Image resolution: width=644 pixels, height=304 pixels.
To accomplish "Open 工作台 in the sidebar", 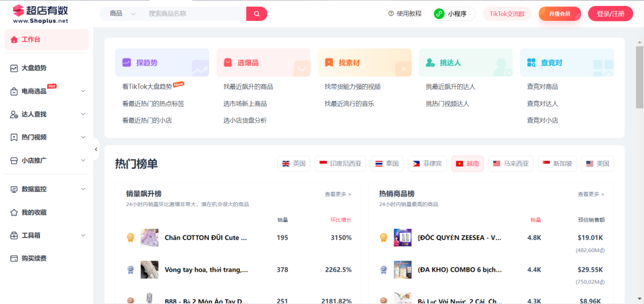I will click(x=47, y=39).
